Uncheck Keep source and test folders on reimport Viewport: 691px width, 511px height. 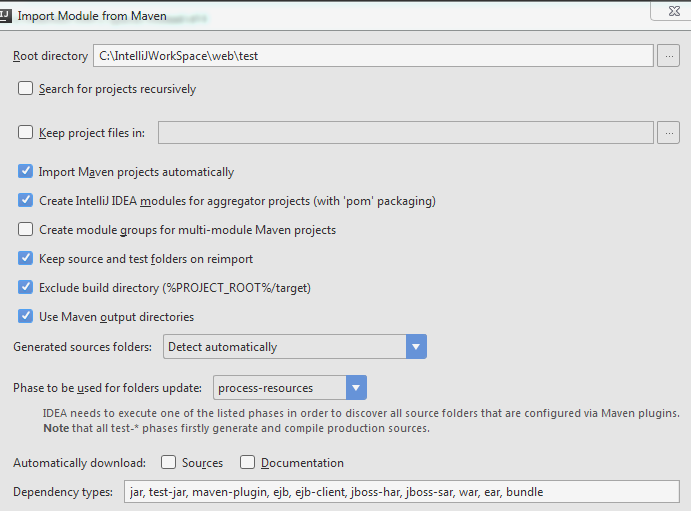click(x=25, y=258)
